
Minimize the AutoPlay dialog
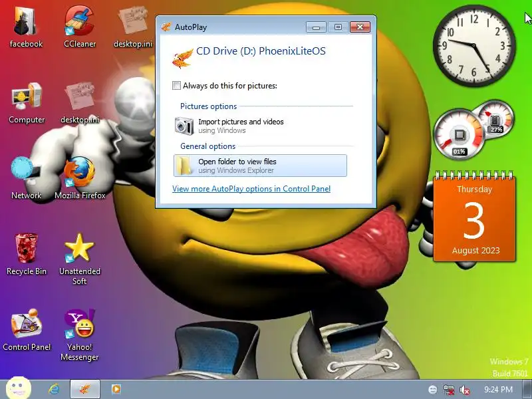pyautogui.click(x=316, y=27)
